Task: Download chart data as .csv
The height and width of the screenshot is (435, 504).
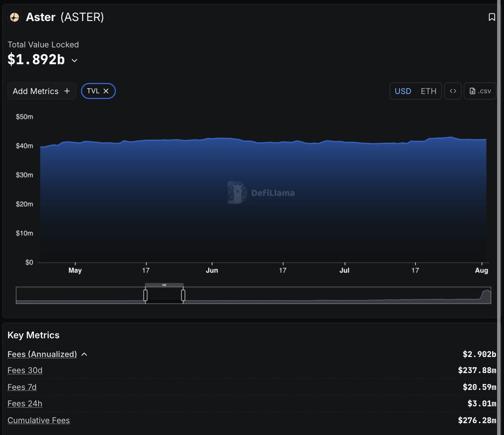Action: [x=480, y=91]
